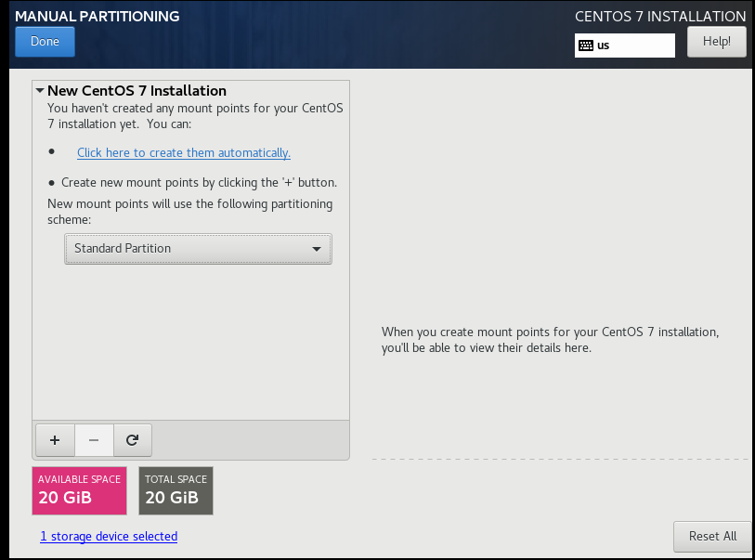Click the gray Total Space box

pos(176,490)
